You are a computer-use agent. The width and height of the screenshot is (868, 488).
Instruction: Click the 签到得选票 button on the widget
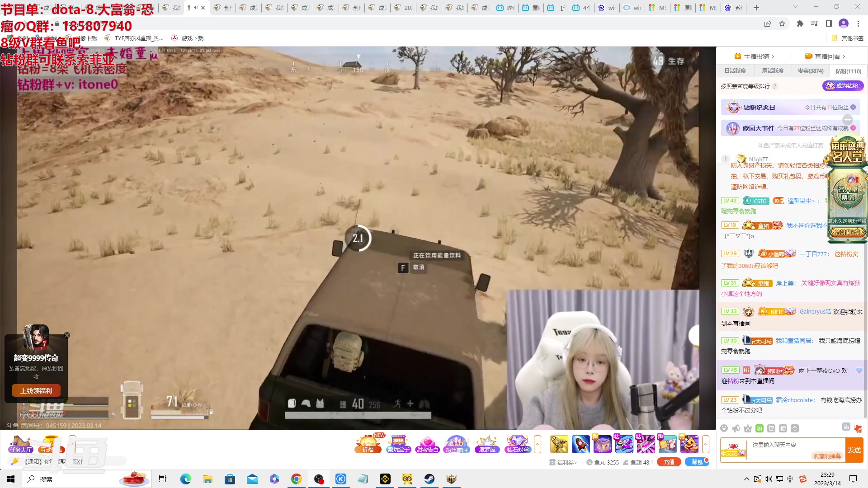pyautogui.click(x=848, y=233)
